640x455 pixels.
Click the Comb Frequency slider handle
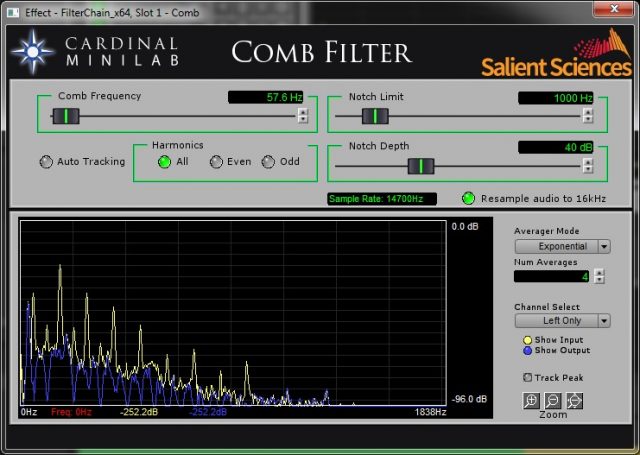pyautogui.click(x=66, y=116)
